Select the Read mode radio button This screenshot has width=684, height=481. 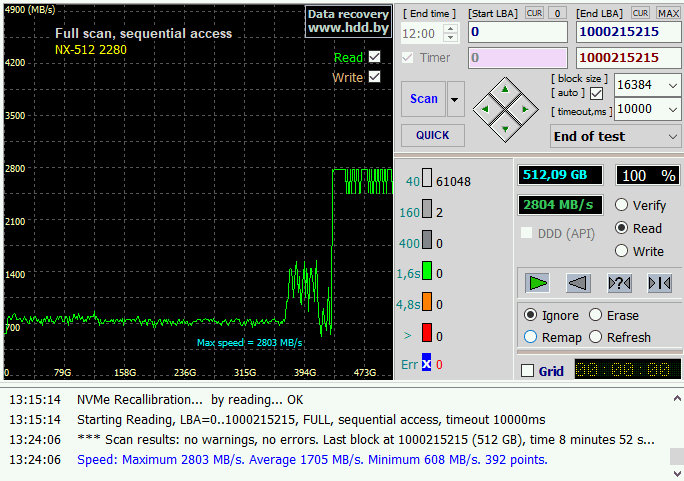(621, 228)
